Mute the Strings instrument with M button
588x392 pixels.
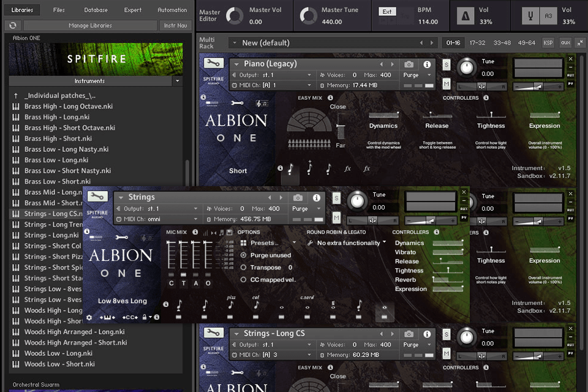click(x=336, y=217)
